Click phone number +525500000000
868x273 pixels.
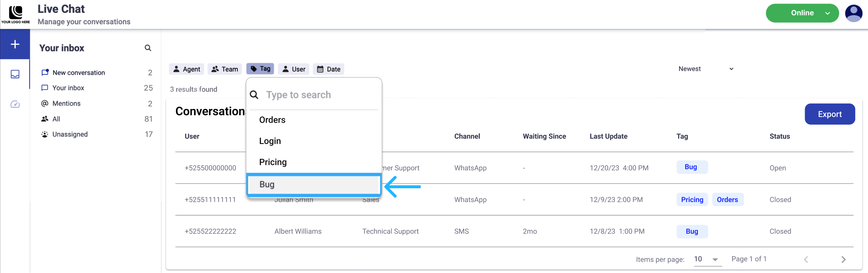(210, 168)
